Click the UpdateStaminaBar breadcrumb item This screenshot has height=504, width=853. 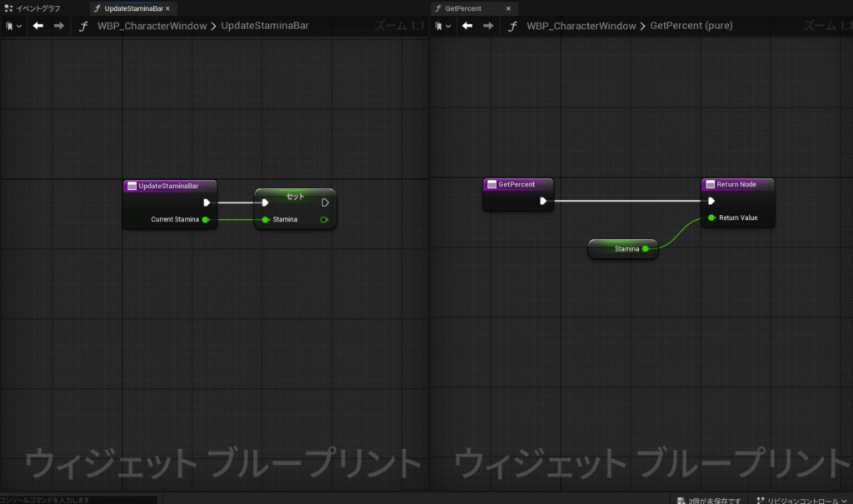click(264, 26)
